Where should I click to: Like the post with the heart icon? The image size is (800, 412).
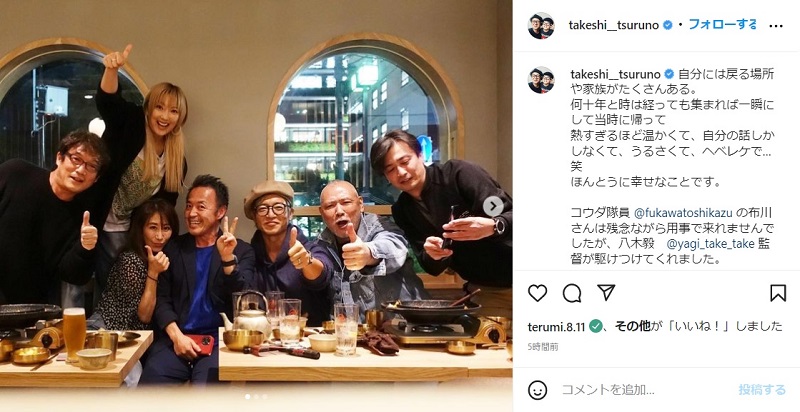[x=537, y=293]
